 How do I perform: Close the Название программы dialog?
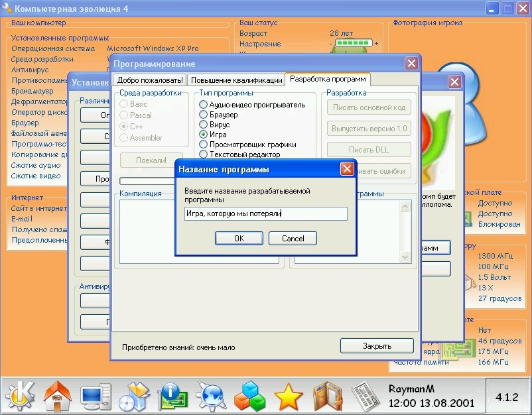point(347,168)
